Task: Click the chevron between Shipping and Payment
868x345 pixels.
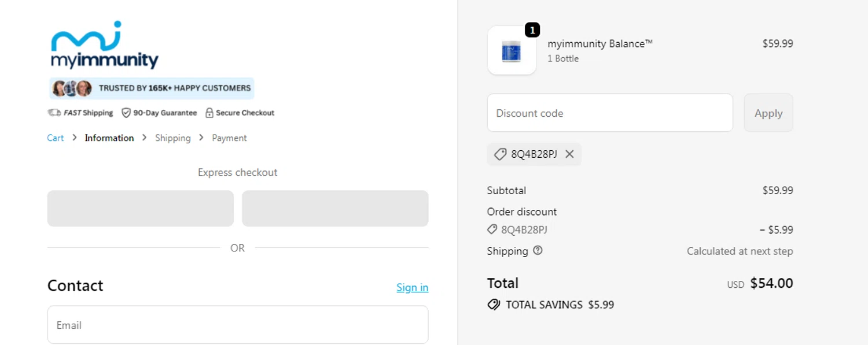Action: pos(201,138)
